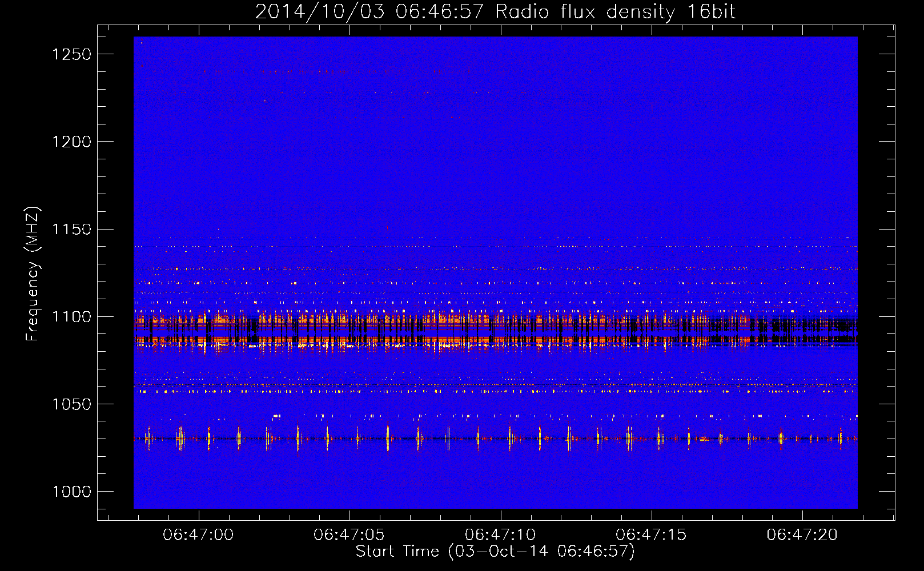924x571 pixels.
Task: Click the 06:47:20 time tick label
Action: tap(802, 535)
